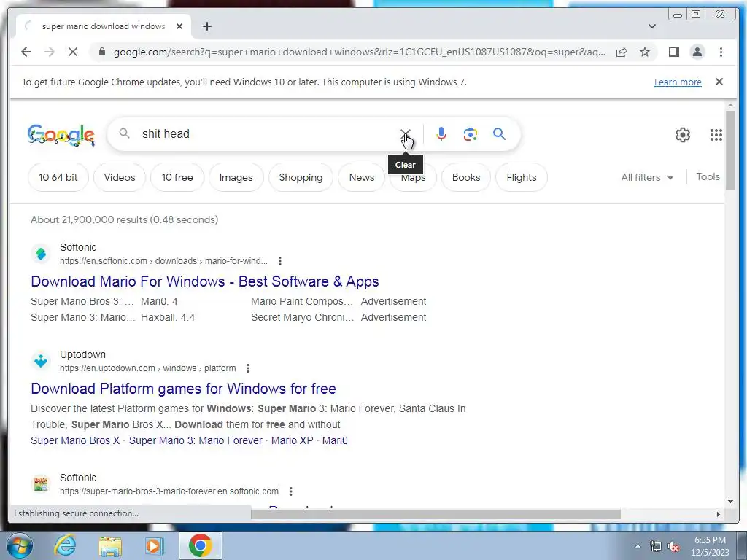Expand the All filters dropdown
Viewport: 747px width, 560px height.
tap(647, 177)
